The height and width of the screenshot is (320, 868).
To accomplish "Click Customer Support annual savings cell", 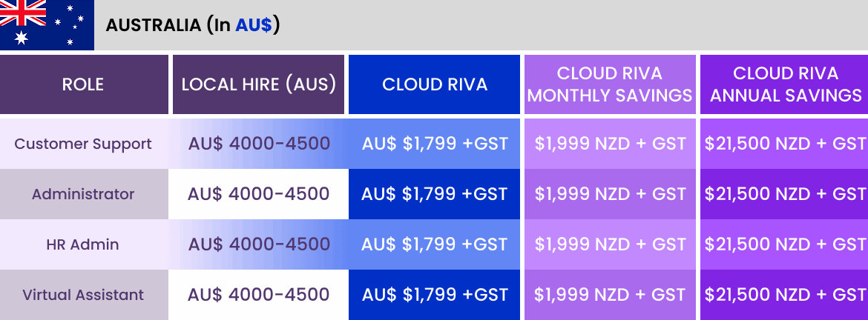I will tap(784, 144).
